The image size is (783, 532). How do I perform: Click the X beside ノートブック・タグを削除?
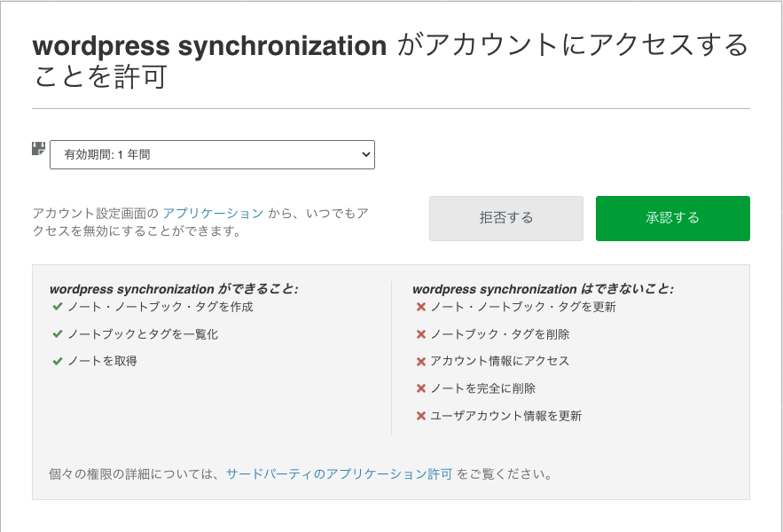[x=421, y=334]
